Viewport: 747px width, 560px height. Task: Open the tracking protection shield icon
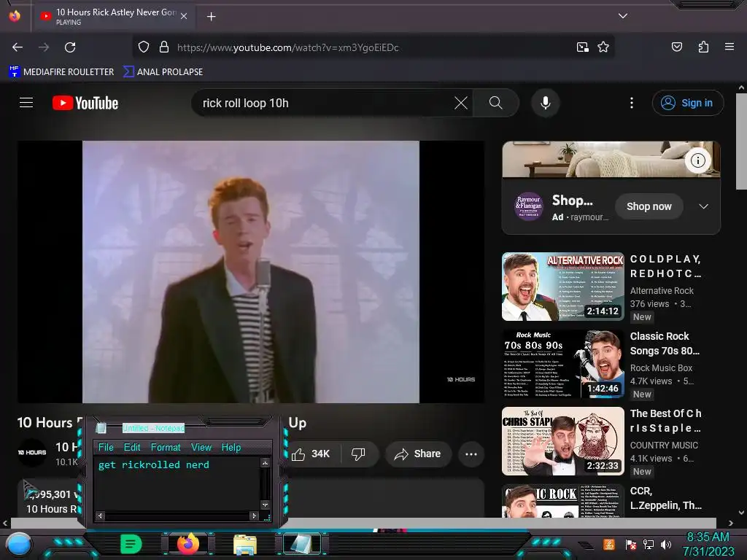pos(144,47)
